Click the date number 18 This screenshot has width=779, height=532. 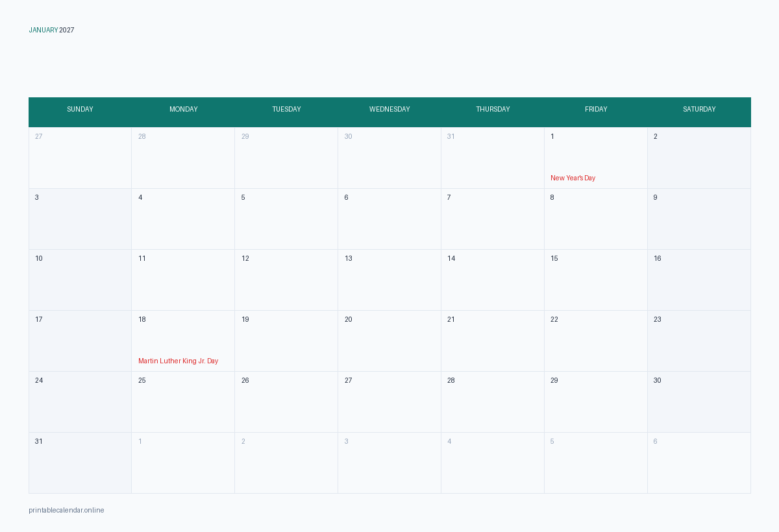(142, 320)
